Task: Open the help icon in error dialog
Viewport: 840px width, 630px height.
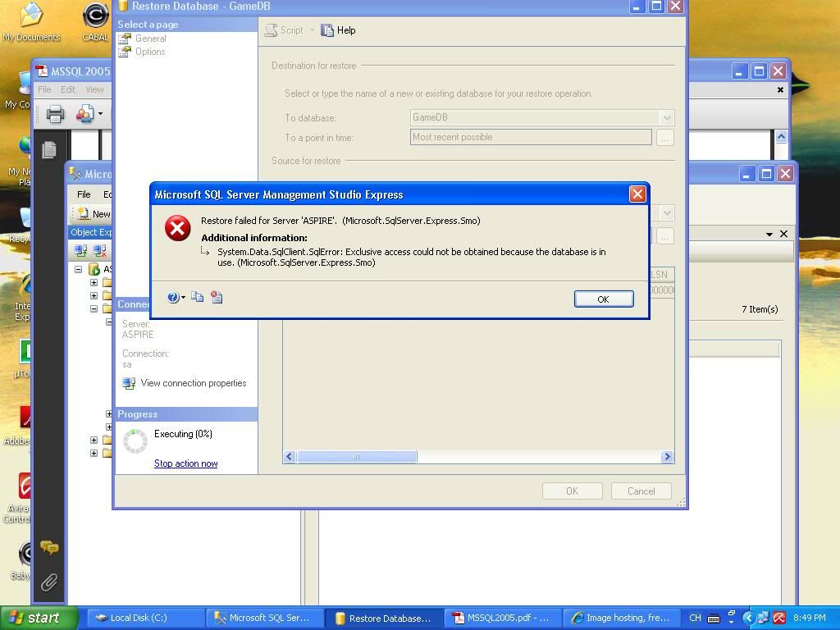Action: click(x=173, y=297)
